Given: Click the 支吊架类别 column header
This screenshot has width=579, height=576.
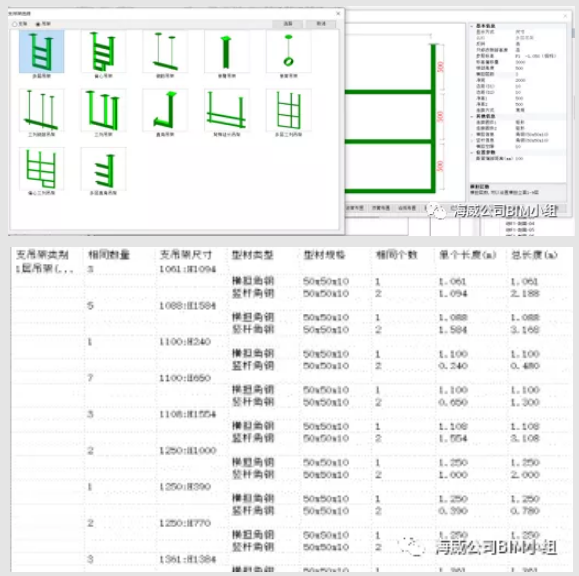Looking at the screenshot, I should pos(42,254).
